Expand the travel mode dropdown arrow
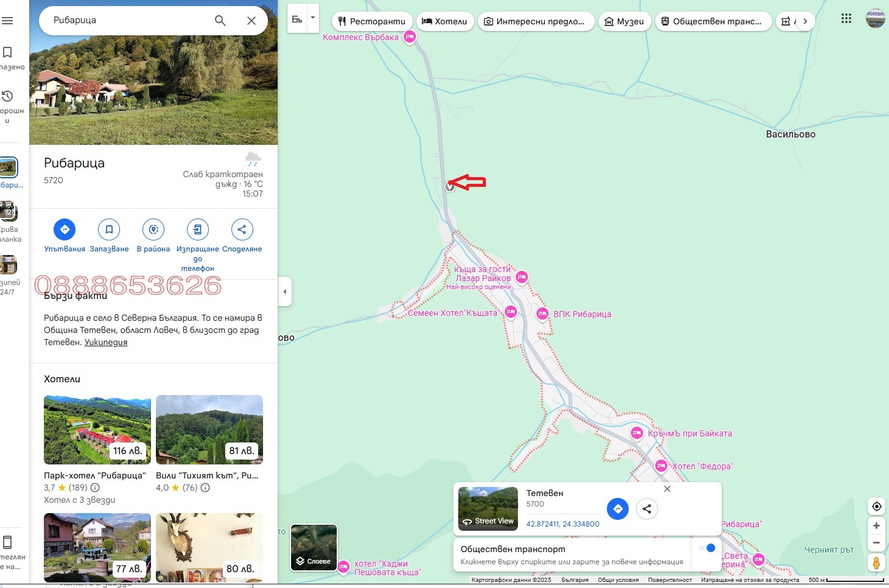The height and width of the screenshot is (588, 889). [x=313, y=18]
